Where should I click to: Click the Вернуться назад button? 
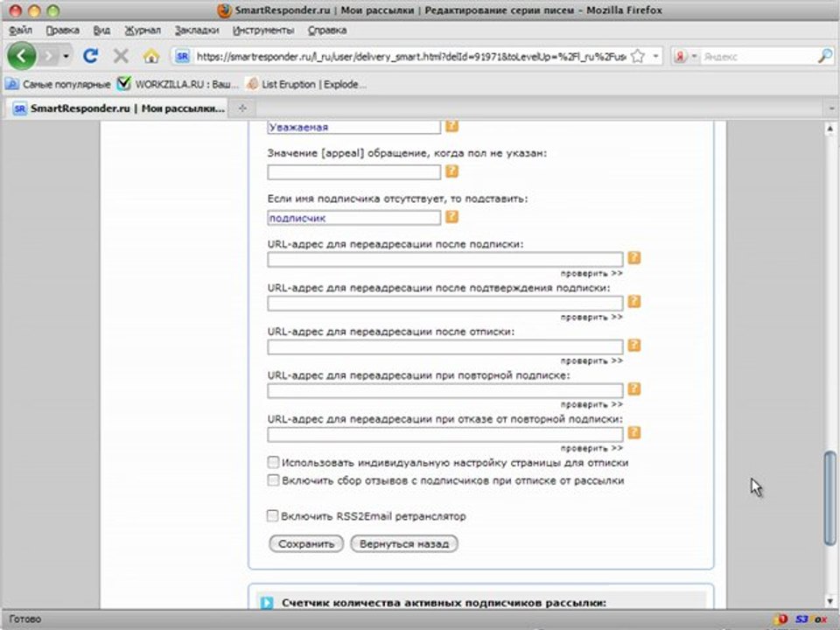404,543
